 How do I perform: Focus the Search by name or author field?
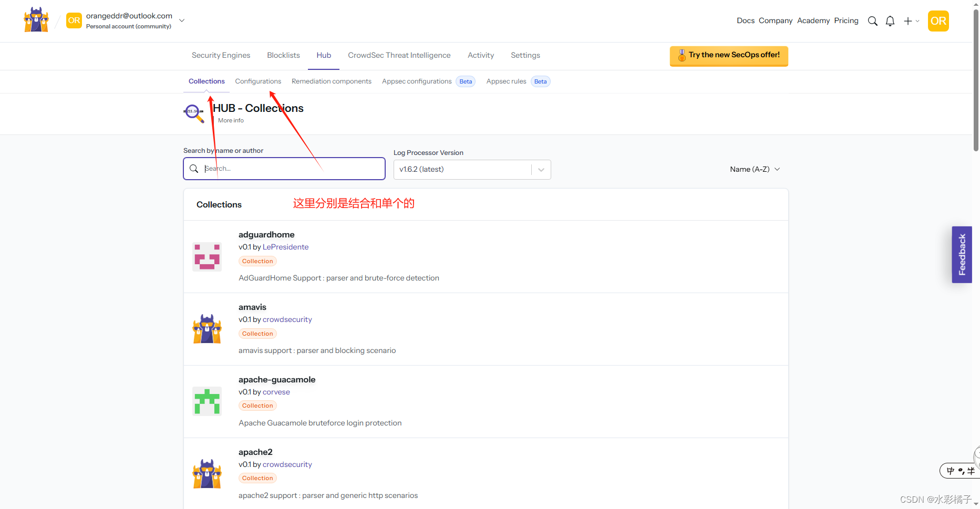pos(284,169)
